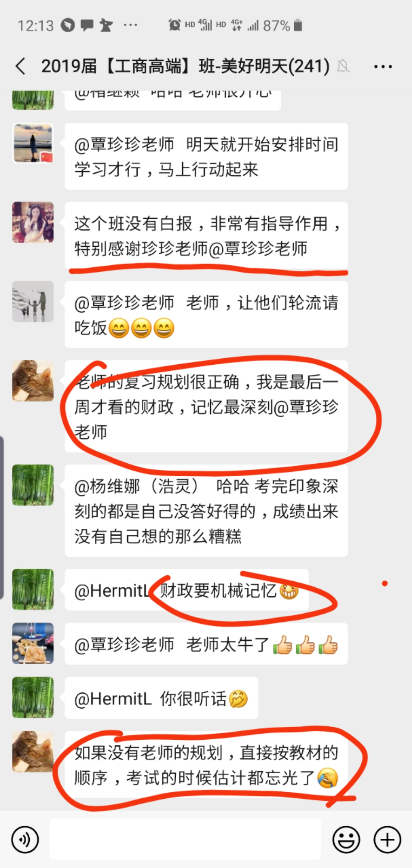Tap the top cat avatar
412x868 pixels.
coord(33,381)
